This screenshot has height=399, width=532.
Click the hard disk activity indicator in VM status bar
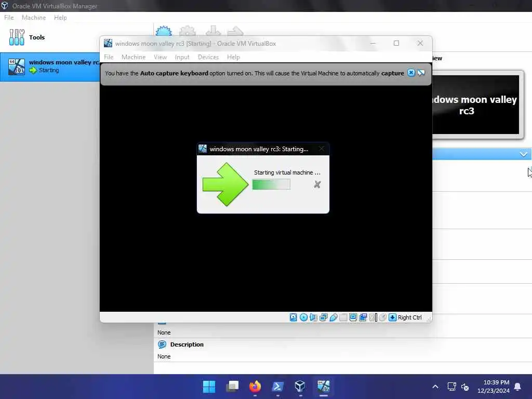(x=293, y=317)
